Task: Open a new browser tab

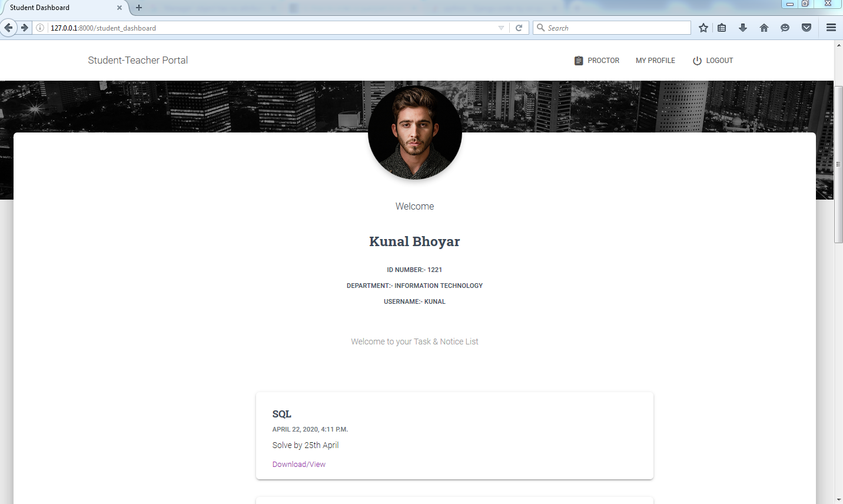Action: [139, 8]
